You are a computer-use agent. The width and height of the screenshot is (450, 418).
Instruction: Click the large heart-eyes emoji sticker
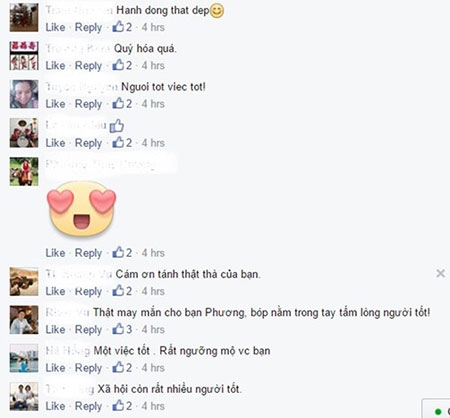click(x=82, y=209)
